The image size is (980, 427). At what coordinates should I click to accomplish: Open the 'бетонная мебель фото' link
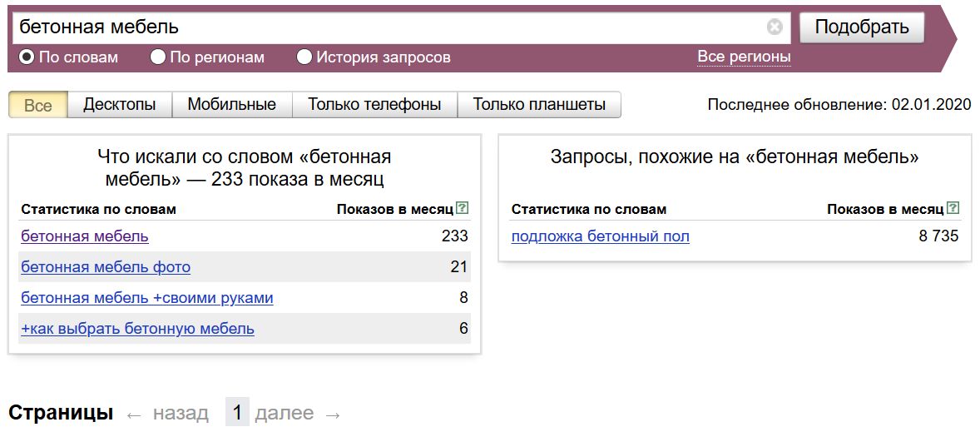106,267
